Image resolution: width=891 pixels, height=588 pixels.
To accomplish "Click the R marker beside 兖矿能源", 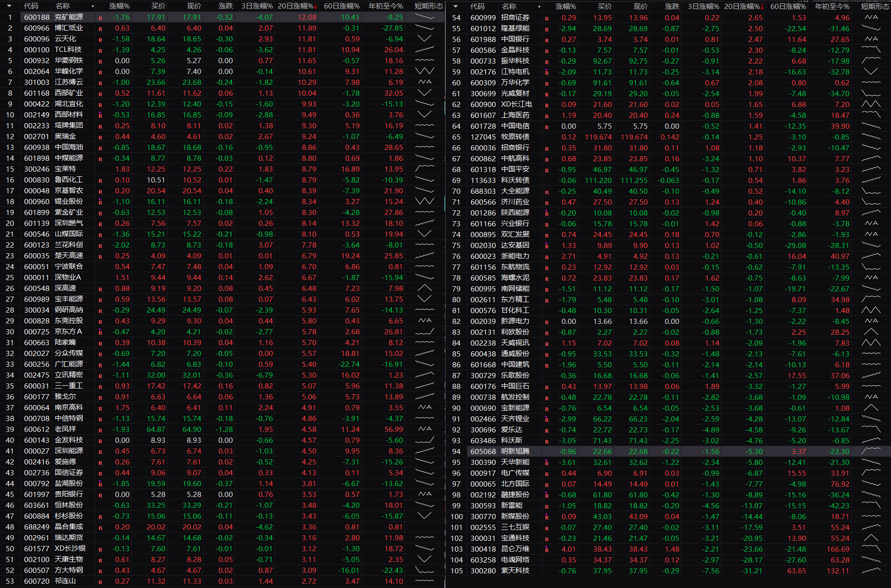I will pos(100,18).
